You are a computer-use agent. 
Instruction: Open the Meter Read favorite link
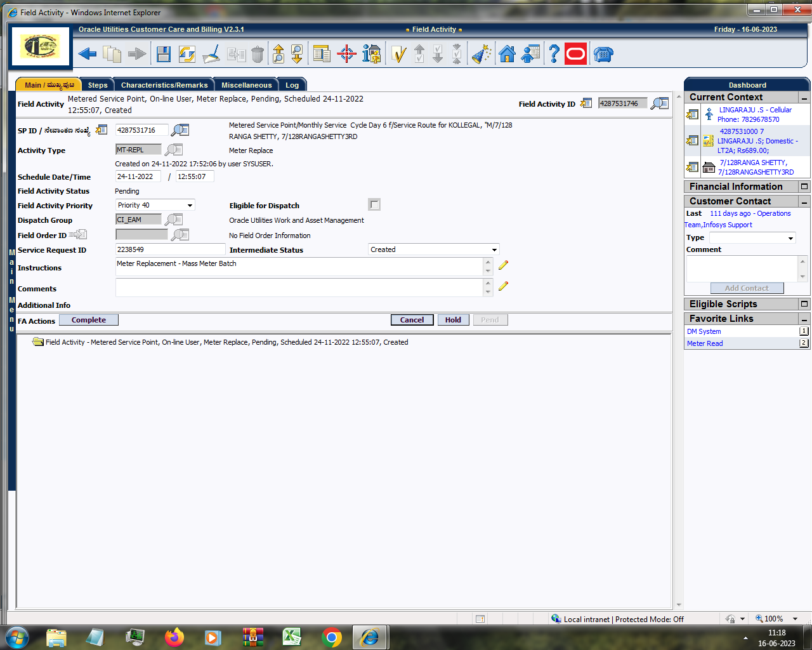[705, 343]
